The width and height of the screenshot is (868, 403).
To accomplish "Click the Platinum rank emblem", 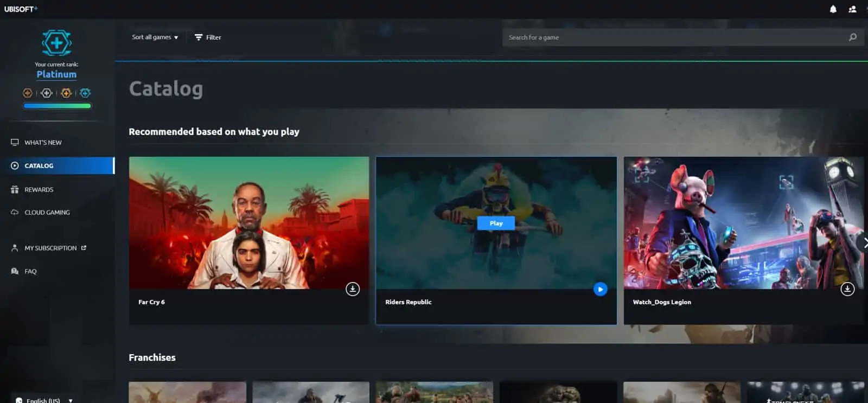I will coord(56,43).
